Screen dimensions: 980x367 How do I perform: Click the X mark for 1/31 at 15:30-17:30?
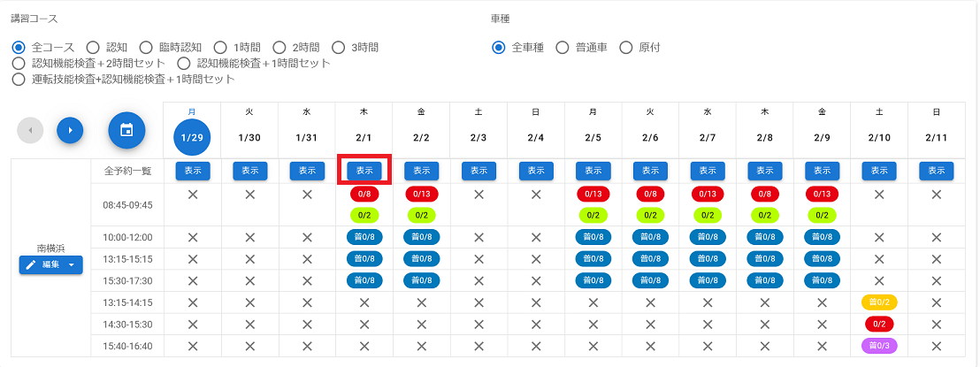pos(307,280)
